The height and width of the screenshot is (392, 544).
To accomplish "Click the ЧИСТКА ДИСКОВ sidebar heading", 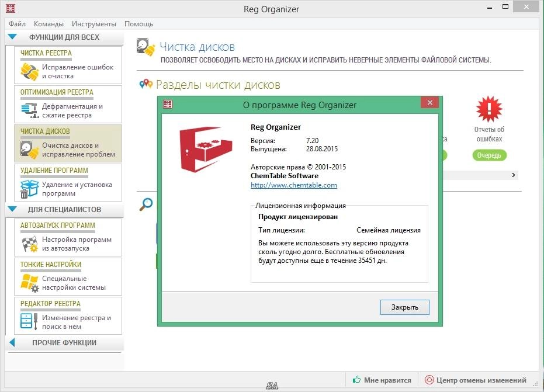I will [45, 131].
